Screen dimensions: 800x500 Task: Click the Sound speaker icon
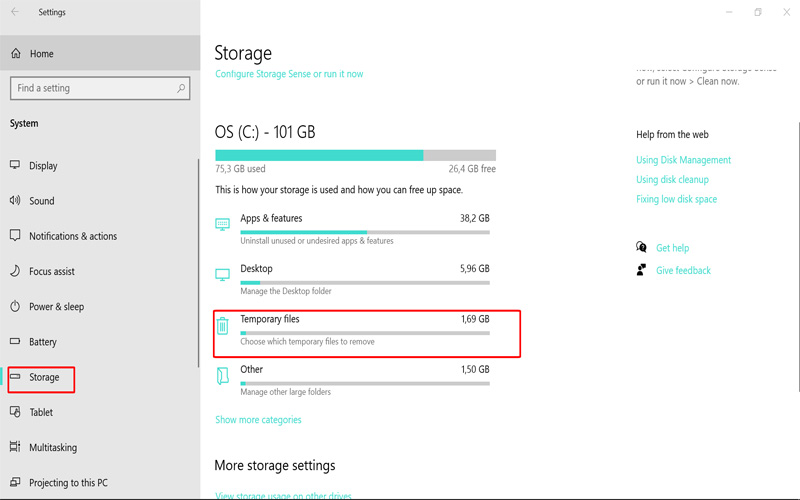coord(15,200)
